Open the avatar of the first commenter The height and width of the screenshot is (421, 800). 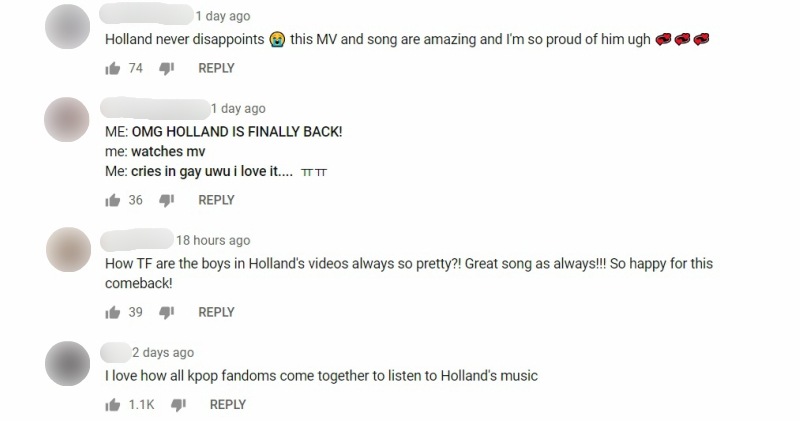(67, 27)
